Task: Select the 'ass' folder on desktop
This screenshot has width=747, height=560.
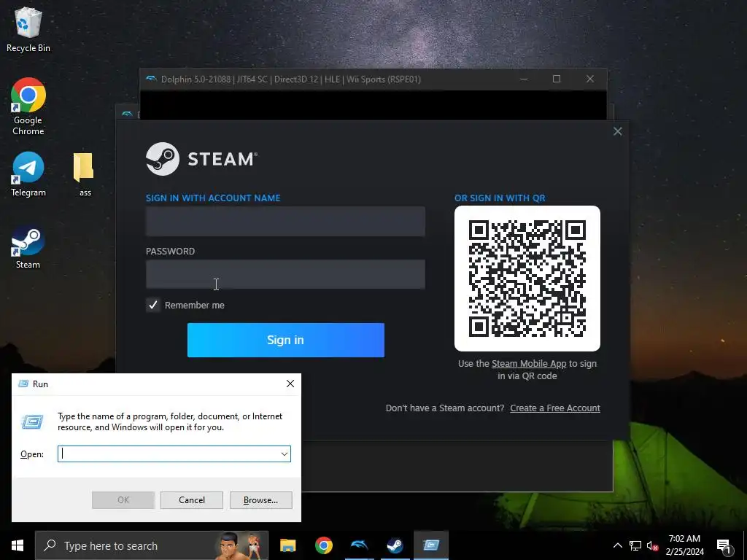Action: (x=84, y=174)
